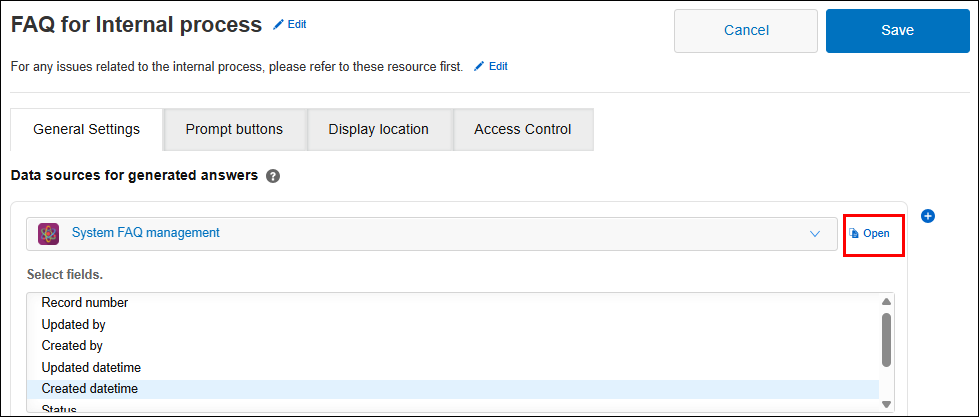Save the FAQ configuration
The width and height of the screenshot is (979, 417).
pyautogui.click(x=897, y=31)
